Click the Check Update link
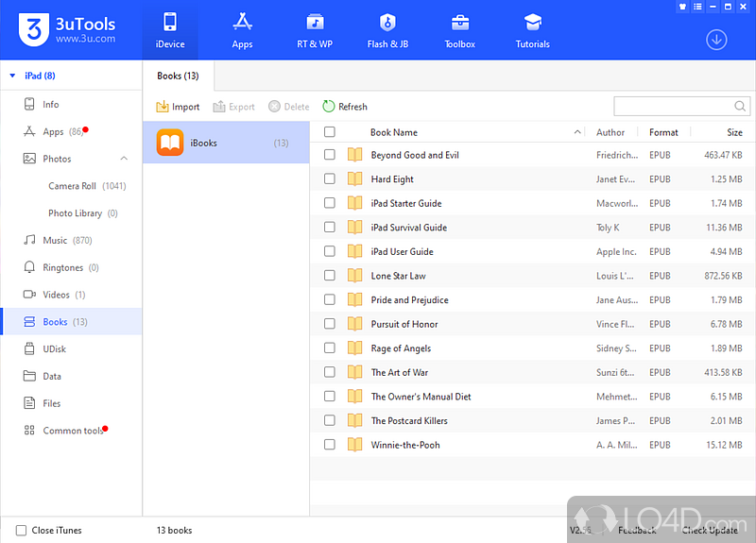Viewport: 756px width, 543px height. (710, 531)
